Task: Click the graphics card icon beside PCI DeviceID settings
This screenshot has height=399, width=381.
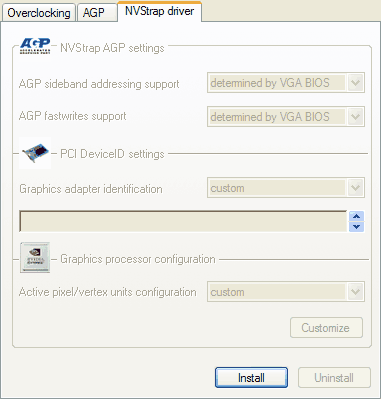Action: 35,153
